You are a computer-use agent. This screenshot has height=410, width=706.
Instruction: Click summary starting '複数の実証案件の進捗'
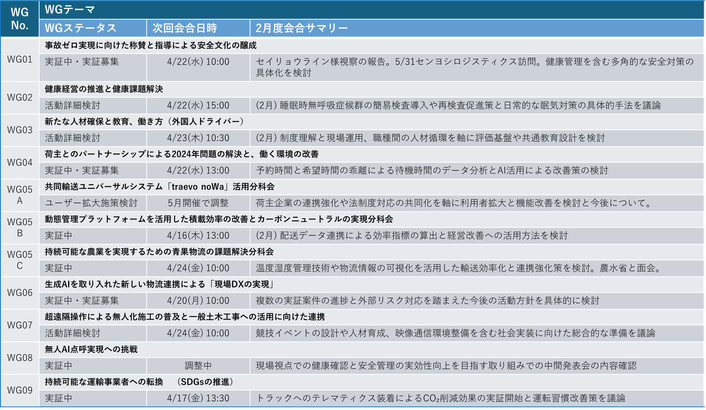click(x=427, y=300)
